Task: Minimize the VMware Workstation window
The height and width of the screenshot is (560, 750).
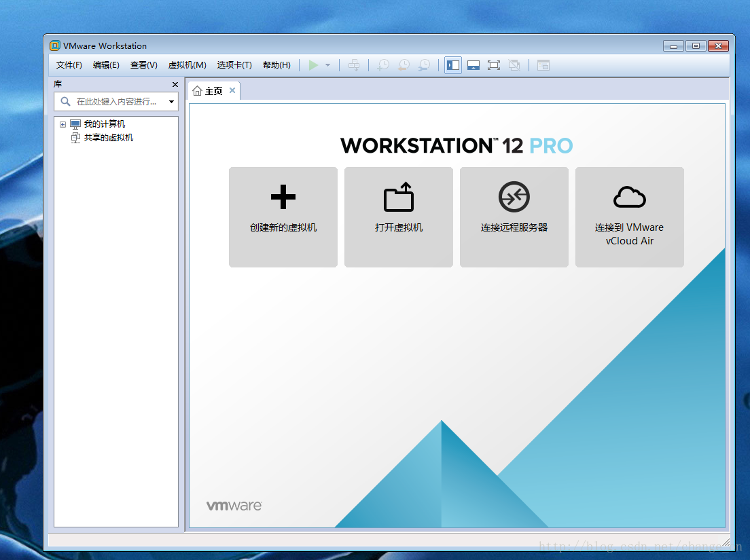Action: (673, 46)
